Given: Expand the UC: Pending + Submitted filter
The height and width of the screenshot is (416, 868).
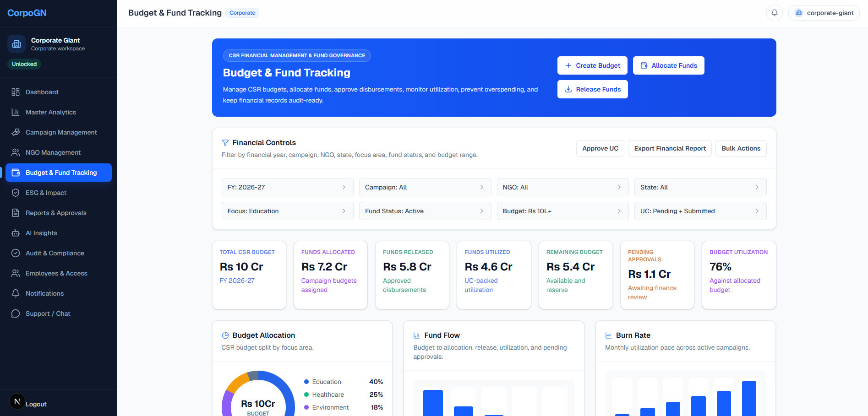Looking at the screenshot, I should coord(700,211).
